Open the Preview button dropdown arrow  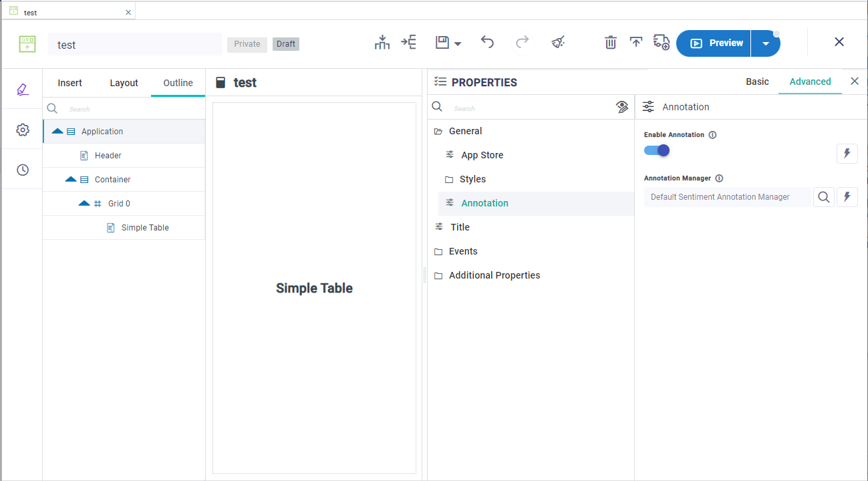(766, 43)
